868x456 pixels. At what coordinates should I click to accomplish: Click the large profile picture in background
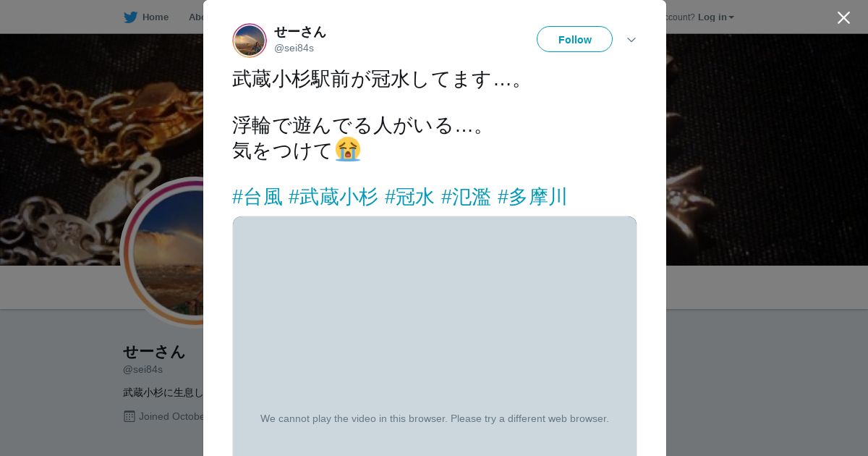coord(162,252)
